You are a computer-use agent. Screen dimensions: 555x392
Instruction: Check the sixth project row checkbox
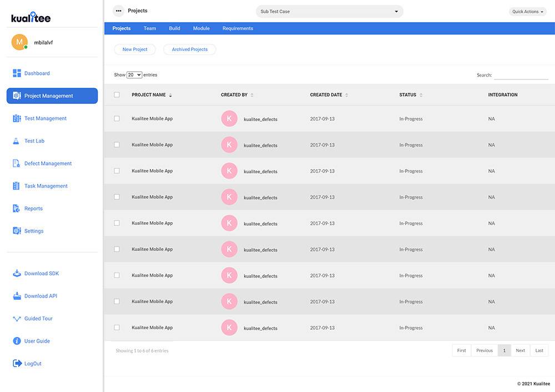[117, 249]
